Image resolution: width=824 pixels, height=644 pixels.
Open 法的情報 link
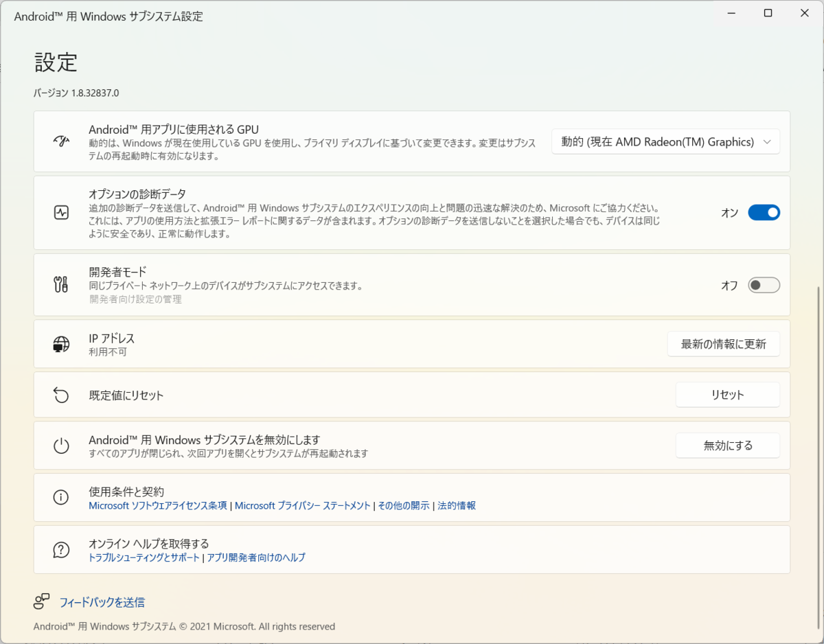pyautogui.click(x=457, y=505)
